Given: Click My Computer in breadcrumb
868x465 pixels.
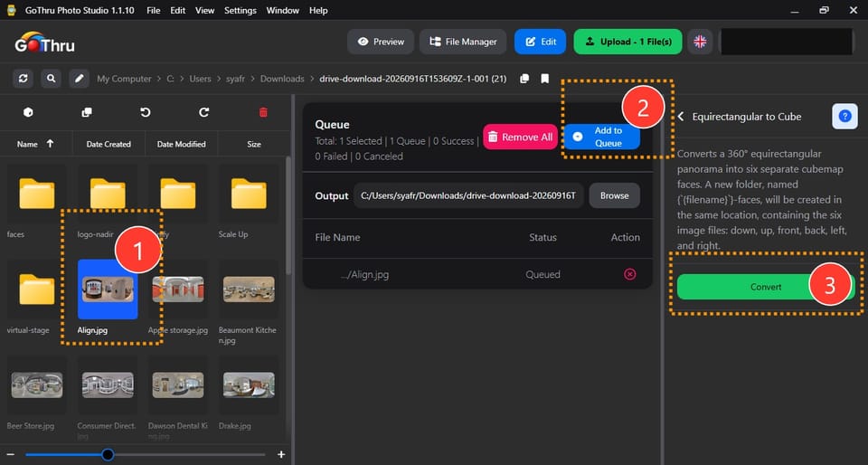Looking at the screenshot, I should coord(124,79).
